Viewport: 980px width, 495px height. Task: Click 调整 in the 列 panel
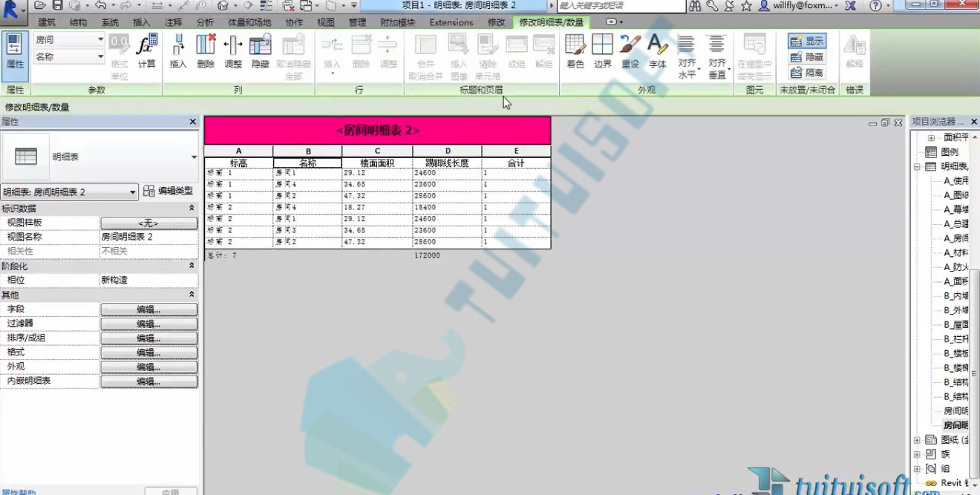pos(233,52)
